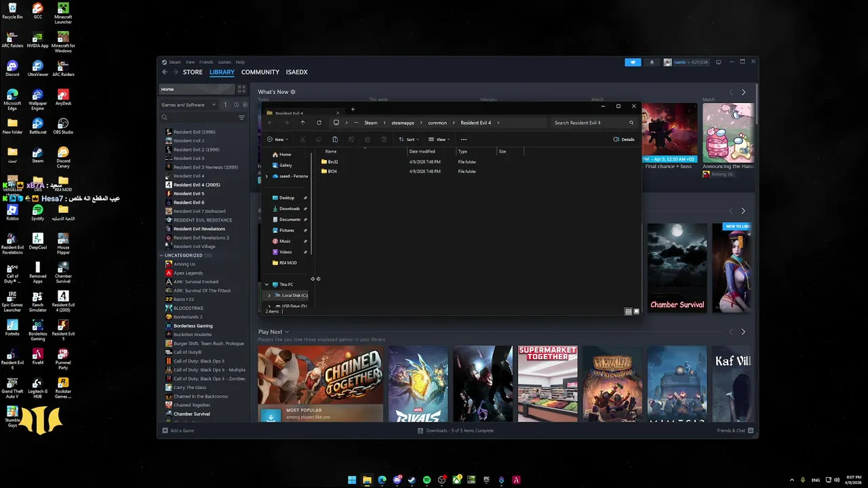The height and width of the screenshot is (488, 868).
Task: Click the Steam announcements megaphone button
Action: 633,62
